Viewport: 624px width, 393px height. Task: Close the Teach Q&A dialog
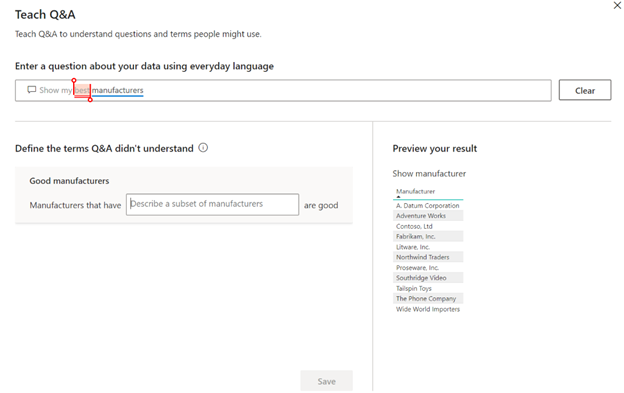pyautogui.click(x=617, y=6)
